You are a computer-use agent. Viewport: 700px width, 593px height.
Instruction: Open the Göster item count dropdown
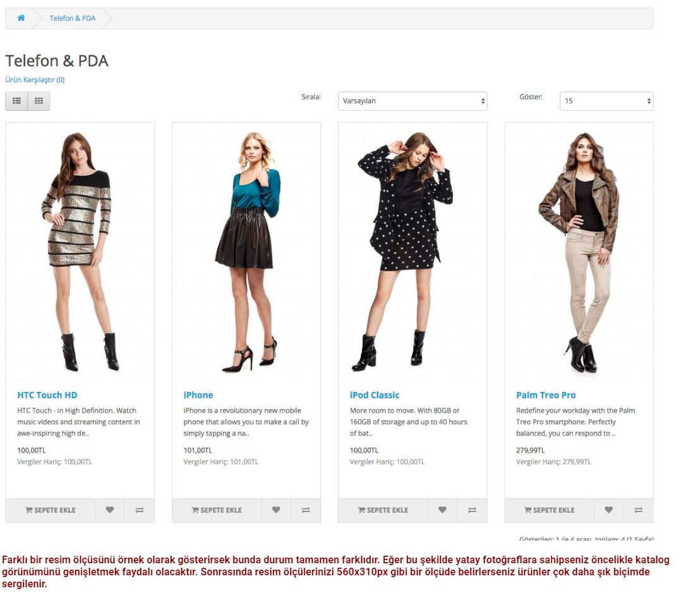[606, 101]
